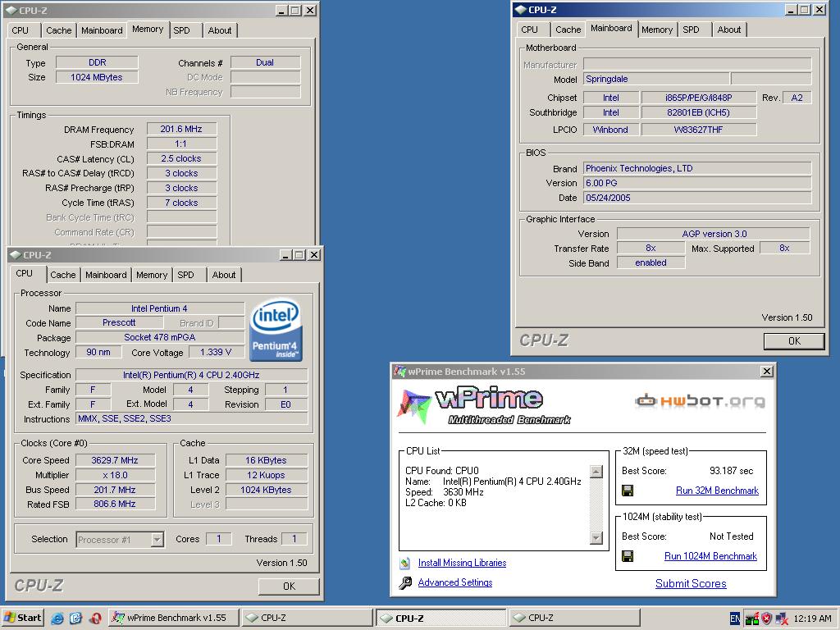Image resolution: width=840 pixels, height=630 pixels.
Task: Click the BIOS Date 05/24/2005 field
Action: point(697,198)
